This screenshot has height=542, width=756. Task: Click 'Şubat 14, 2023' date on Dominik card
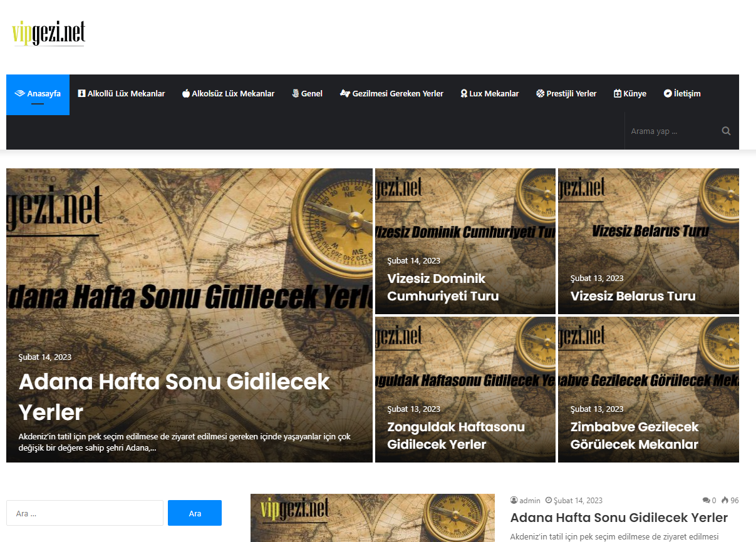(x=413, y=261)
